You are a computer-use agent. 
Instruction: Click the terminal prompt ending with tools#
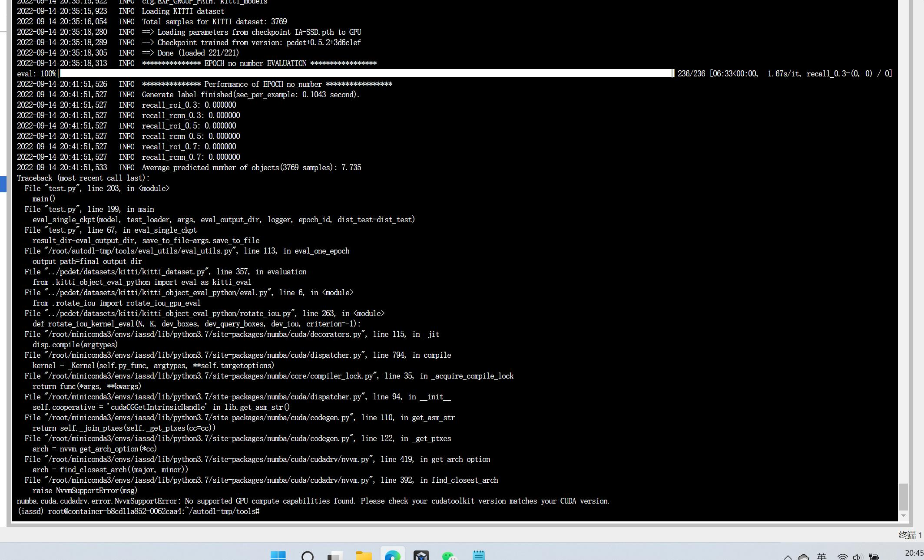138,511
